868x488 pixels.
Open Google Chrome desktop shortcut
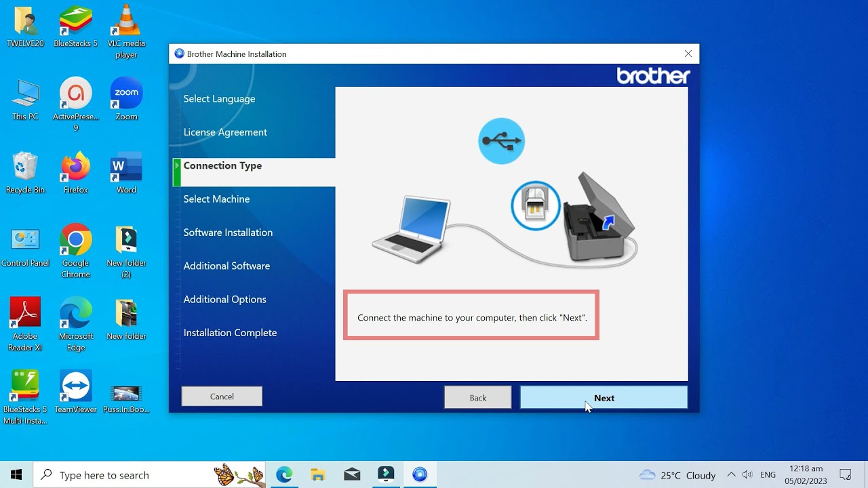(75, 251)
